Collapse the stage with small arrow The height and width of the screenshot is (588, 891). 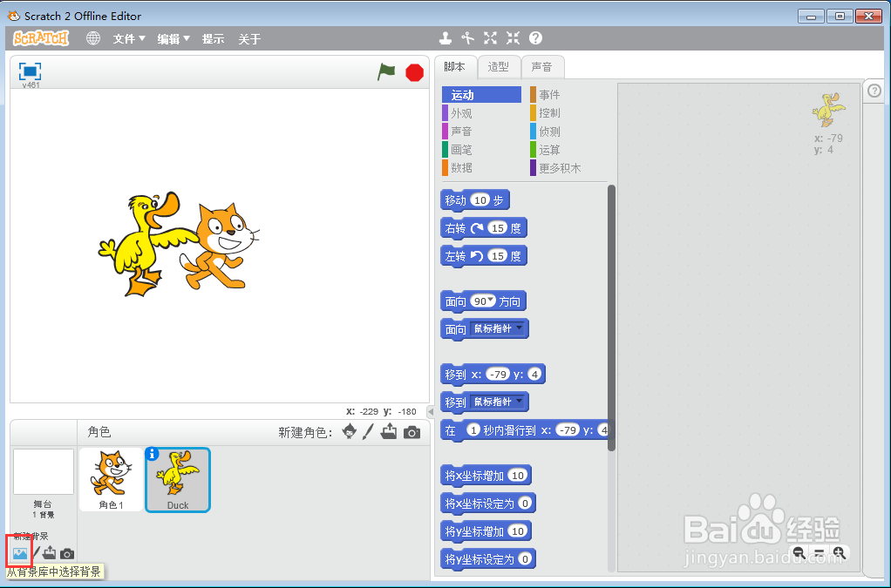point(431,411)
